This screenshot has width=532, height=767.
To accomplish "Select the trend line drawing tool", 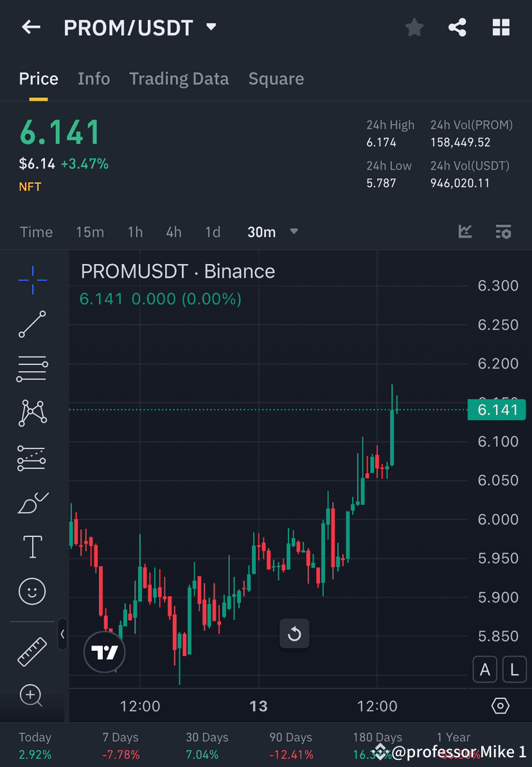I will 32,324.
